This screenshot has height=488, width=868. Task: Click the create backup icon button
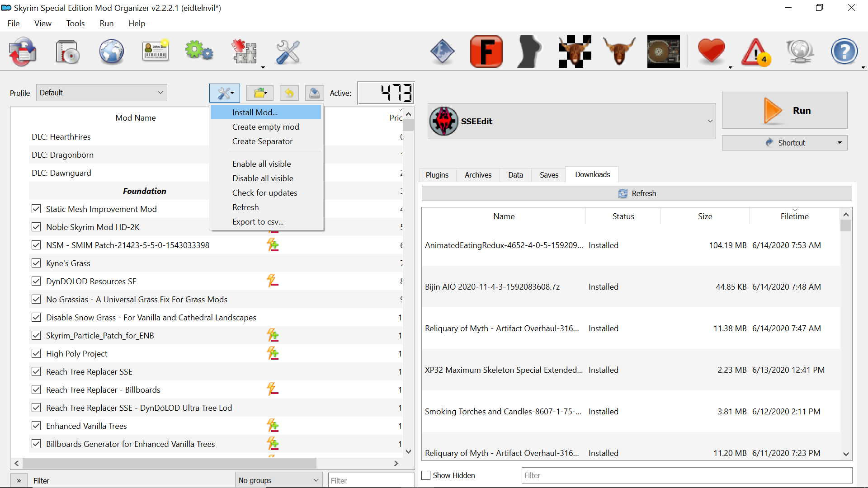click(314, 93)
